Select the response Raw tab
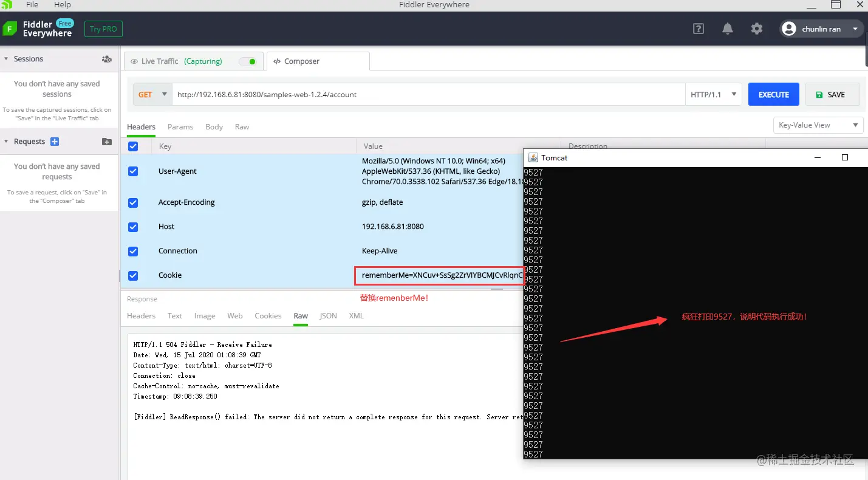 [x=301, y=316]
